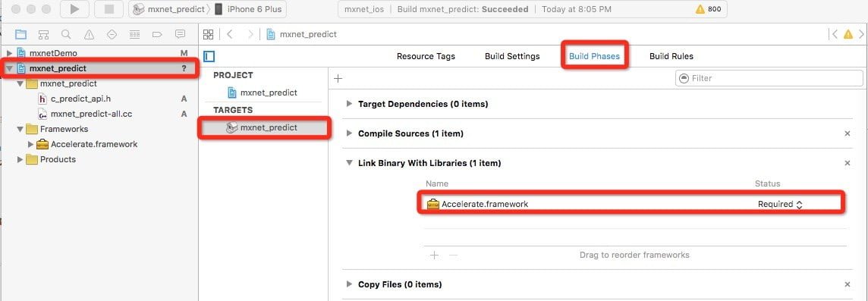Run the build with the Play button
Viewport: 868px width, 301px height.
point(74,9)
